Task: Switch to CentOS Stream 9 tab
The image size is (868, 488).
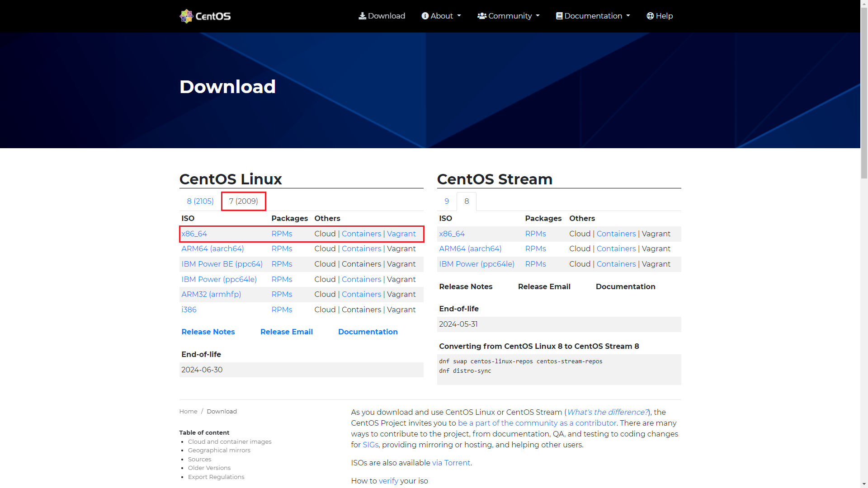Action: tap(447, 202)
